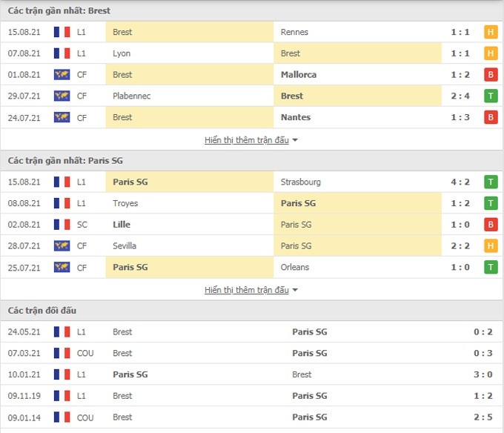Open the 07.03.21 COU Brest vs Paris SG match

(252, 353)
